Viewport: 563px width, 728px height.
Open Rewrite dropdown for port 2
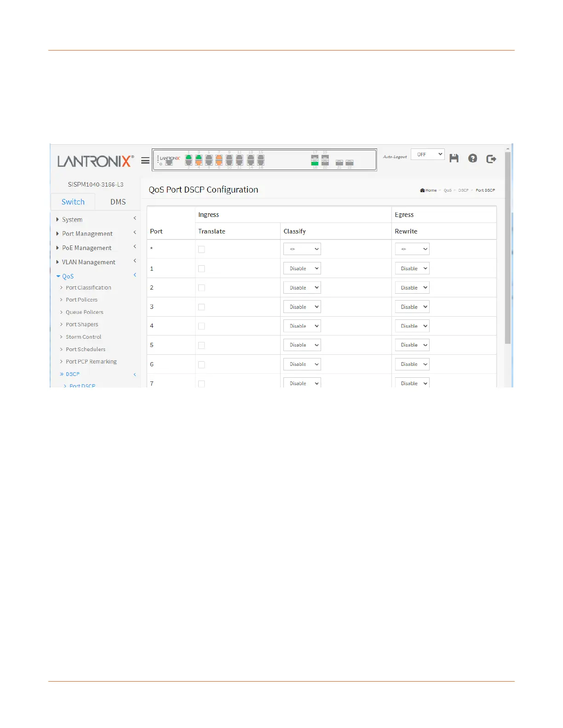pyautogui.click(x=412, y=288)
